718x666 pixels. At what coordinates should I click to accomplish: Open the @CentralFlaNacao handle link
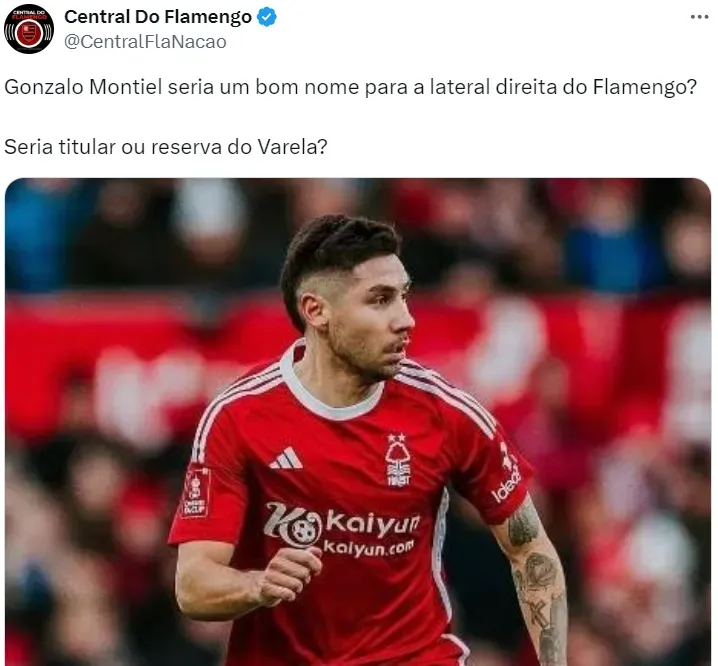(145, 42)
